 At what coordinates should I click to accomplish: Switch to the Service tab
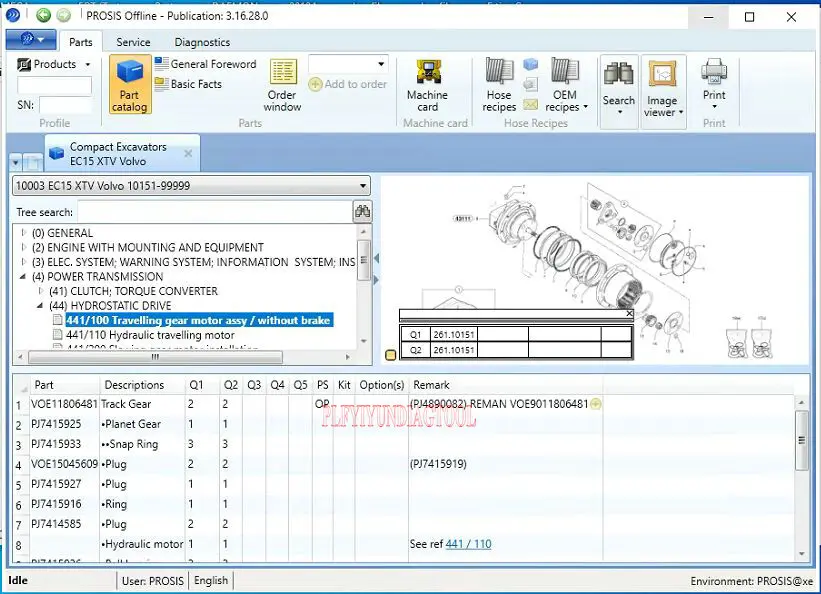coord(133,42)
